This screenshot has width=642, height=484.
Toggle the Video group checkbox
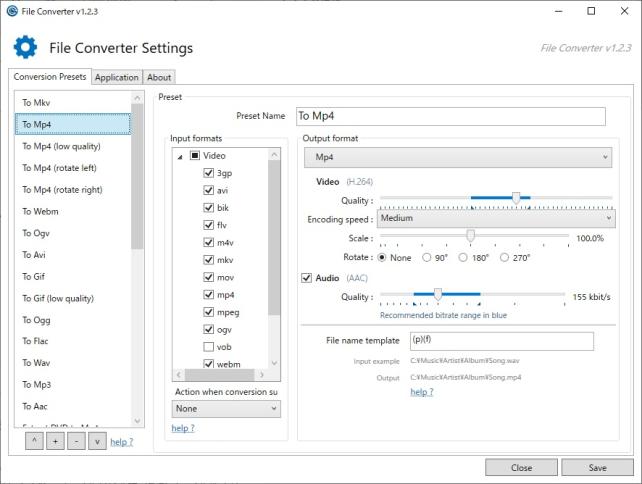[195, 156]
